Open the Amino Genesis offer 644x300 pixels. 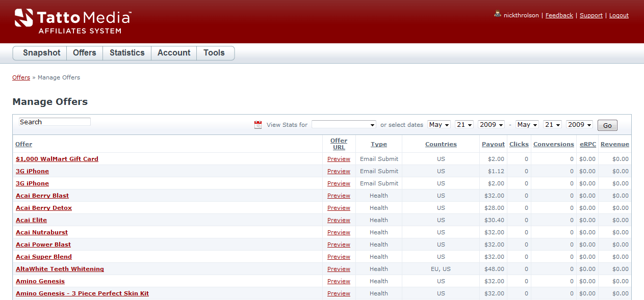pyautogui.click(x=40, y=281)
